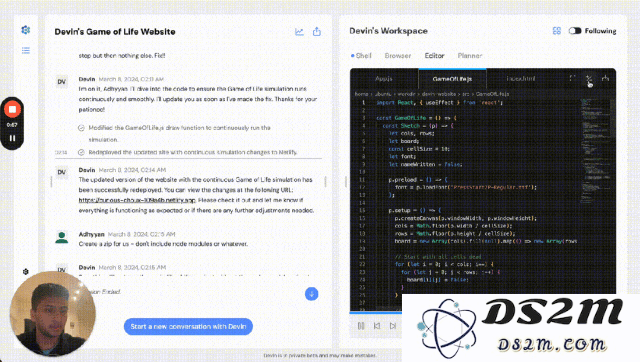Open the settings gear in left sidebar
Image resolution: width=640 pixels, height=362 pixels.
[x=26, y=271]
